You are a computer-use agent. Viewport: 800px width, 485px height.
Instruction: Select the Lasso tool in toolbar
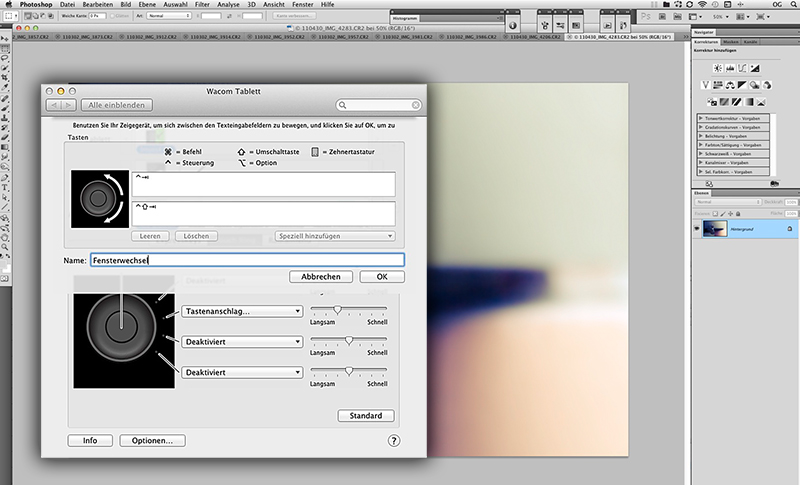[6, 57]
